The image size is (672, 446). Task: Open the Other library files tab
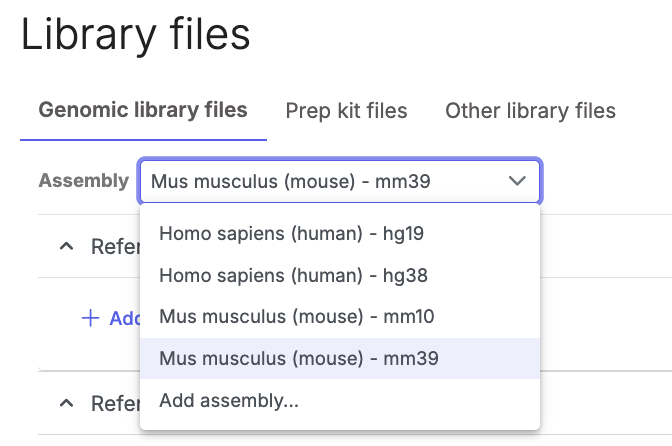point(530,110)
